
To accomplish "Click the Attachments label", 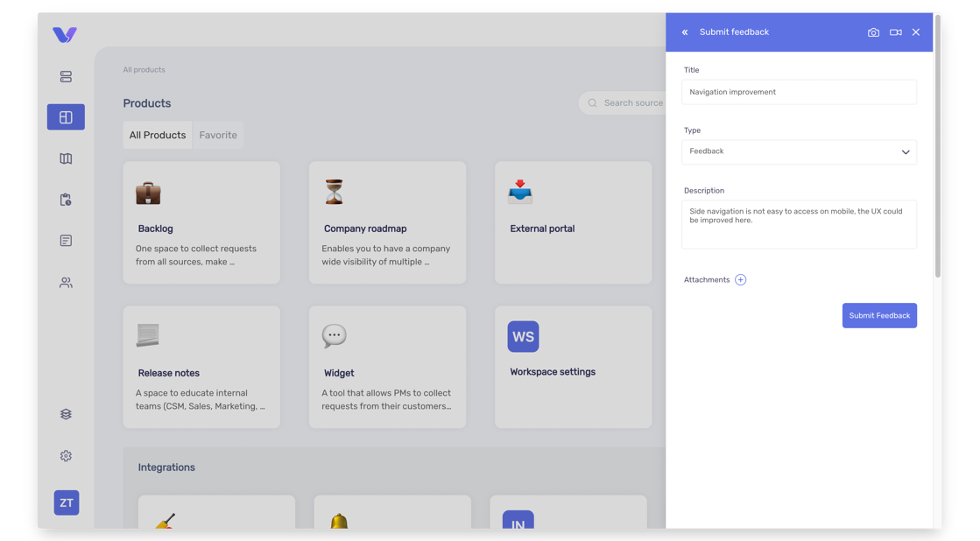I will click(707, 280).
